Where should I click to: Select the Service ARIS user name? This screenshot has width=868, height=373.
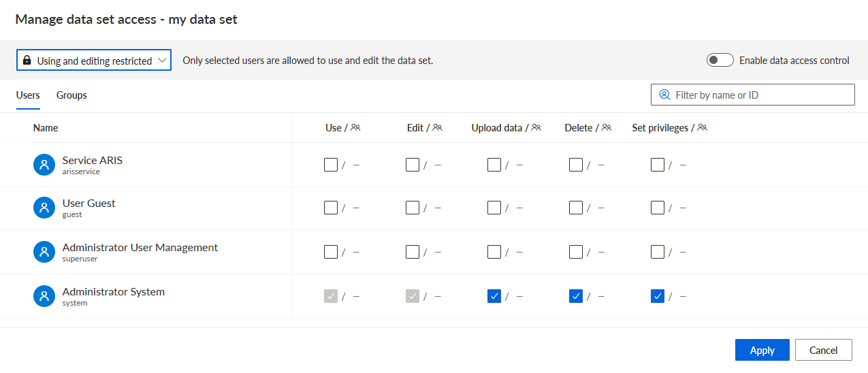(93, 161)
